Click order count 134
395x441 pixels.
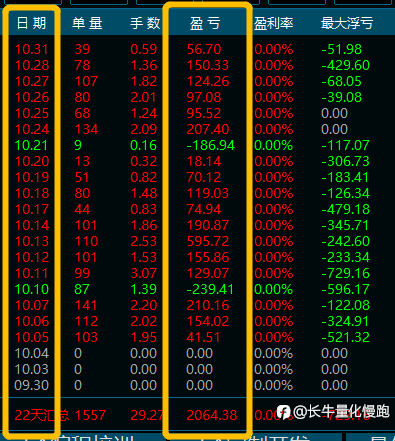(86, 129)
